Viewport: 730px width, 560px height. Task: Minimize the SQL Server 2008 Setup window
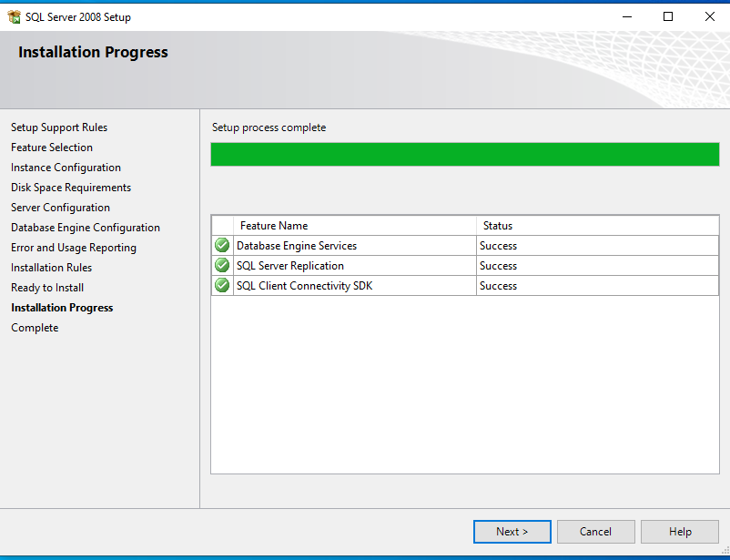coord(627,16)
